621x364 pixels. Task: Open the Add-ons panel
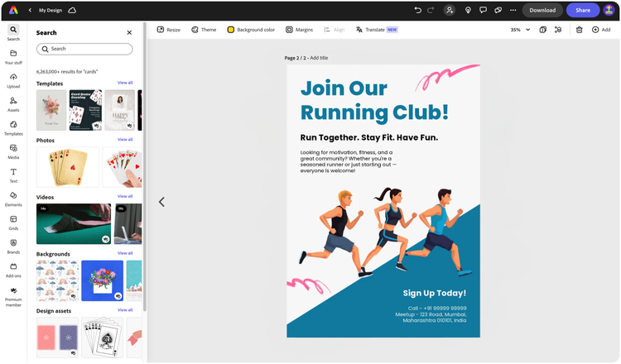(13, 271)
